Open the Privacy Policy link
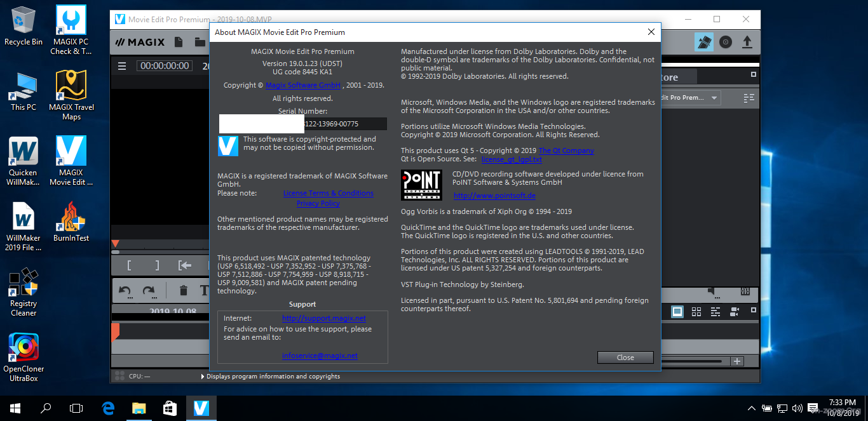Screen dimensions: 868x421 point(318,203)
